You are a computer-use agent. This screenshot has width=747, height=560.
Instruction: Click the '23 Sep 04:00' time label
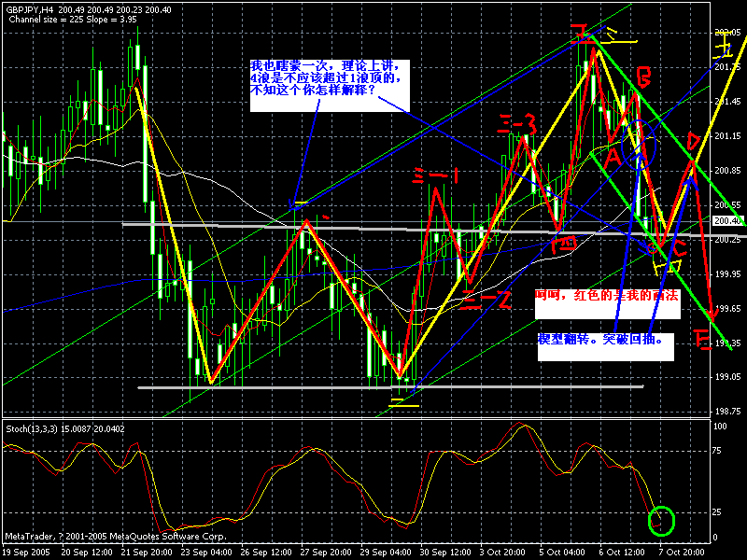(x=206, y=553)
